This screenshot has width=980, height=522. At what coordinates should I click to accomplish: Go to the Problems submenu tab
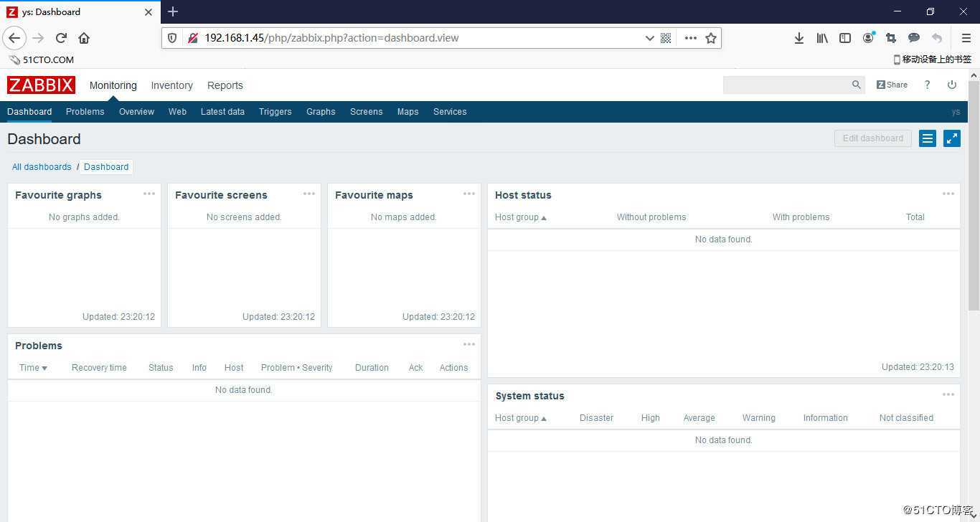click(85, 112)
